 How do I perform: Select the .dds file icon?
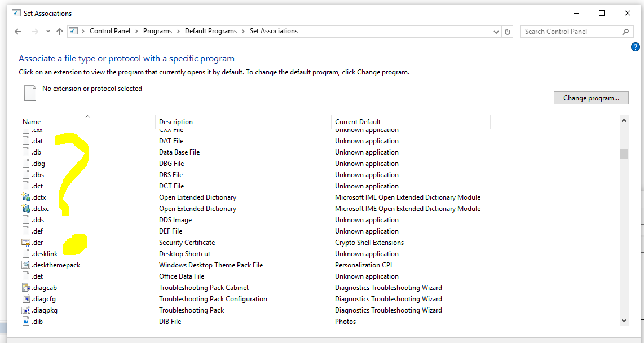tap(27, 220)
